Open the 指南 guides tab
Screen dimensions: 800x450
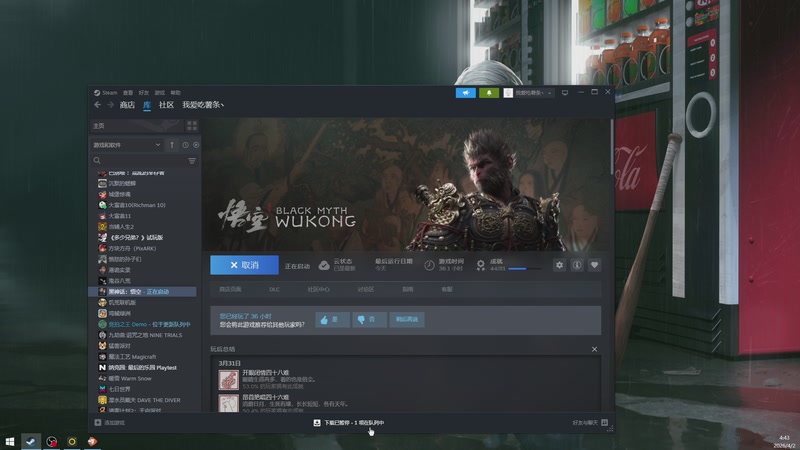408,289
